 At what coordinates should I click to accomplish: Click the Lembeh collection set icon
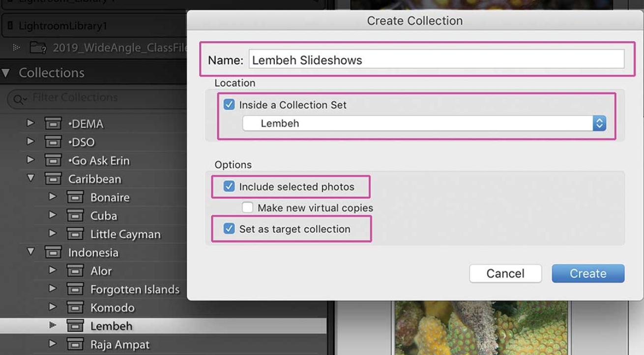[75, 326]
